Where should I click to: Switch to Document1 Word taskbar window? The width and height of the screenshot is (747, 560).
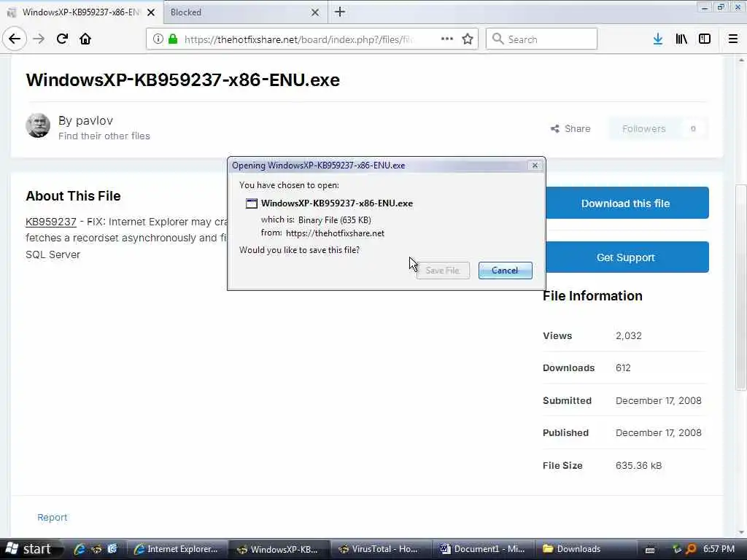[483, 549]
